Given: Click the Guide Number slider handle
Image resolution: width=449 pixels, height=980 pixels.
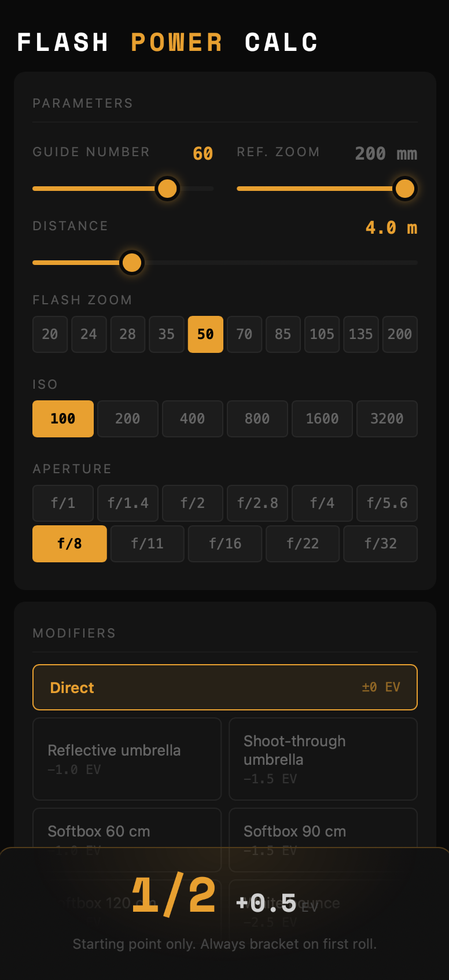Looking at the screenshot, I should tap(167, 189).
